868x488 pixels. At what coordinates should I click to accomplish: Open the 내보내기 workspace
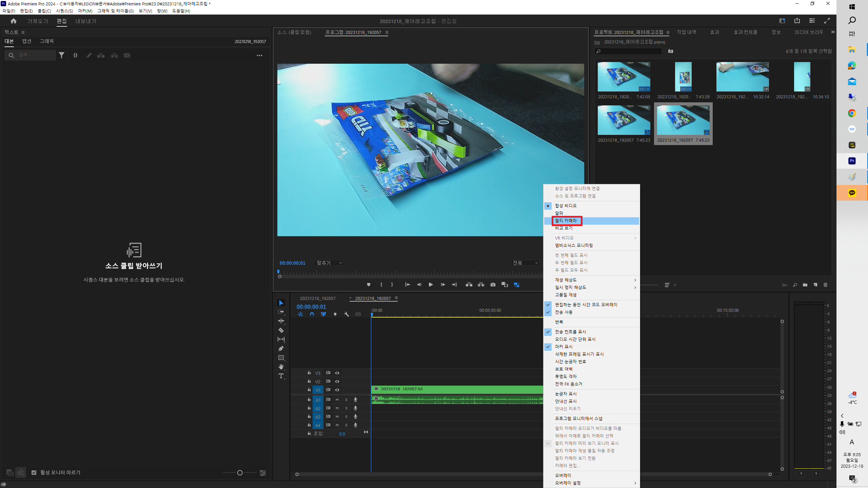[x=86, y=21]
